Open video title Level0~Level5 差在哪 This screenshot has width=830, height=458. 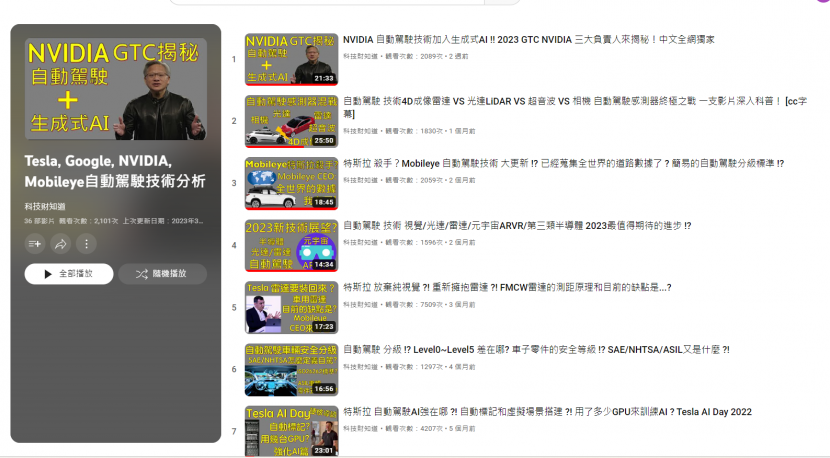536,349
